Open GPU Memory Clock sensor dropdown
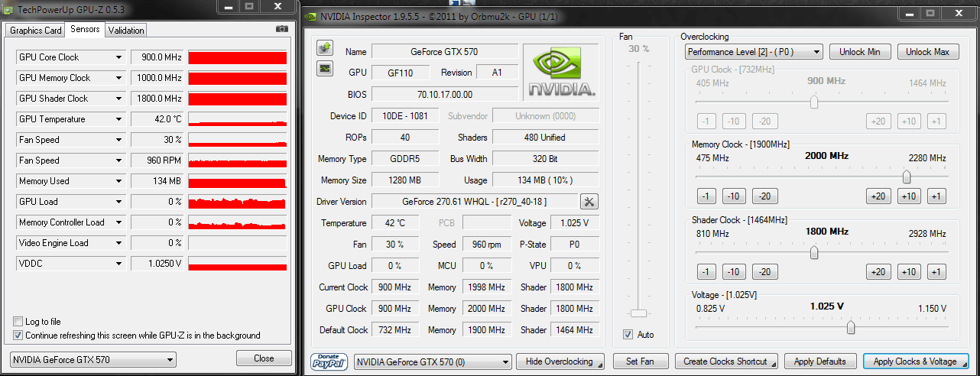Screen dimensions: 980x376 click(x=118, y=78)
